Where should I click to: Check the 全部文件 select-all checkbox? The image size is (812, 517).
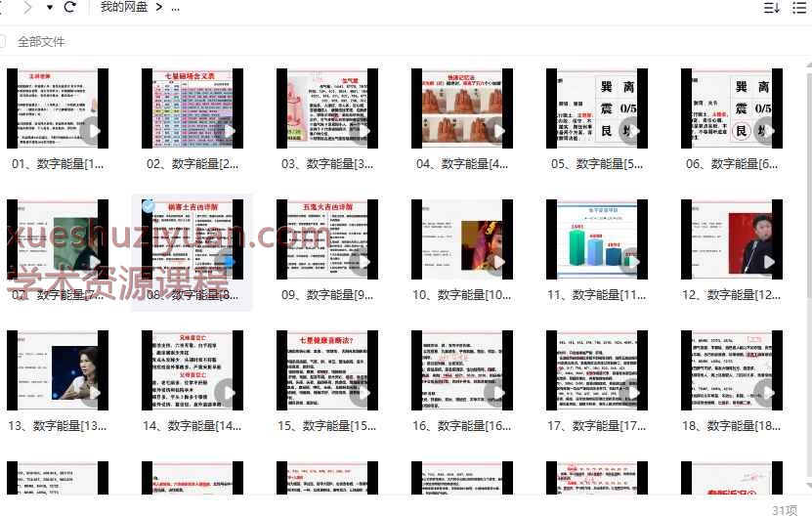pos(3,42)
